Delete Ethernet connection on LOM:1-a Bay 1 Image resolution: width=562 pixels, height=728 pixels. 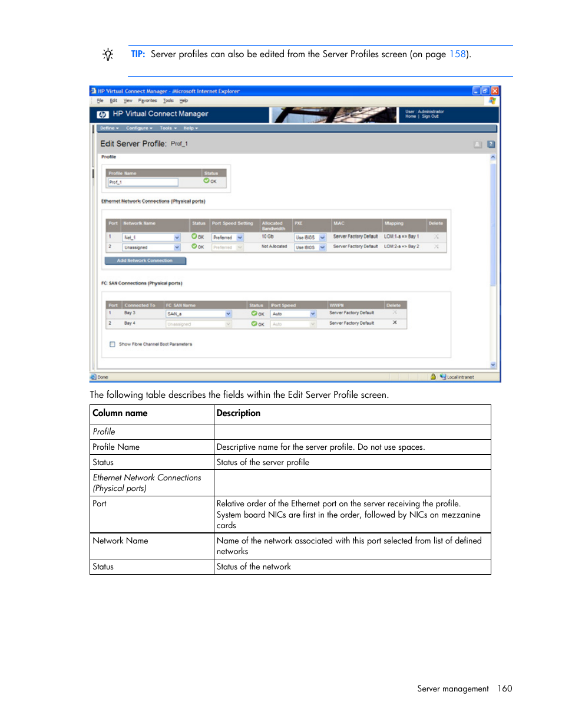[437, 236]
